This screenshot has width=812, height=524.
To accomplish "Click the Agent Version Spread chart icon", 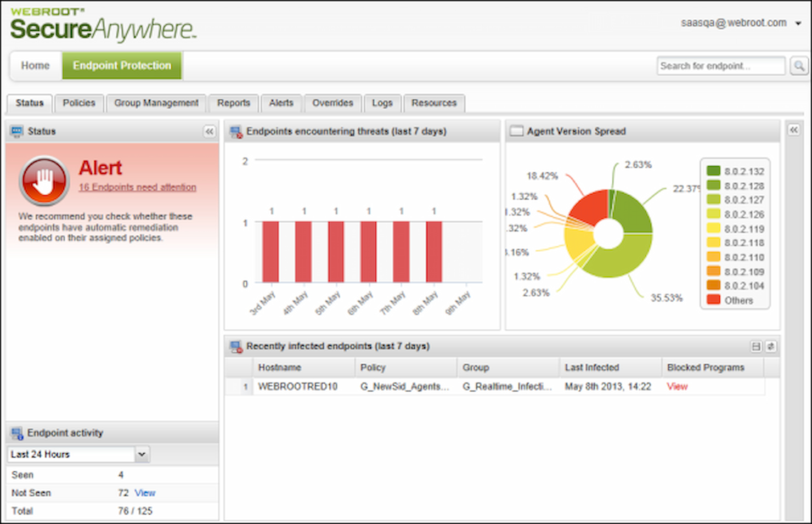I will pyautogui.click(x=516, y=131).
